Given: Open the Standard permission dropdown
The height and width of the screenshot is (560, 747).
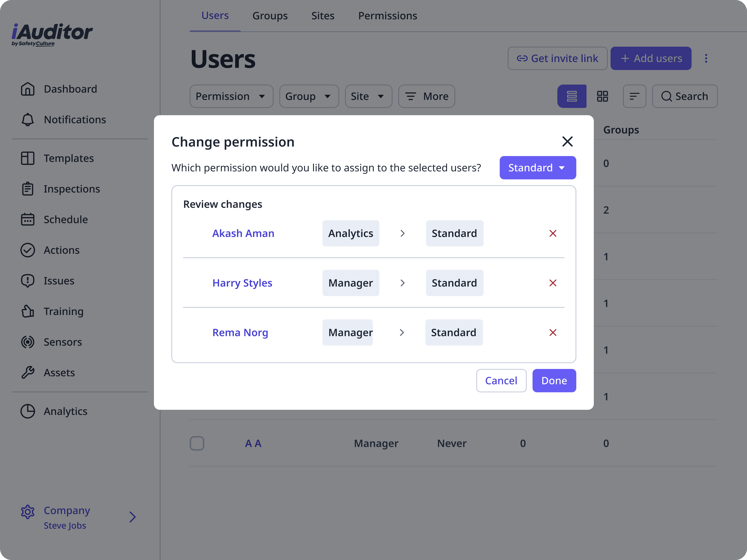Looking at the screenshot, I should (537, 168).
